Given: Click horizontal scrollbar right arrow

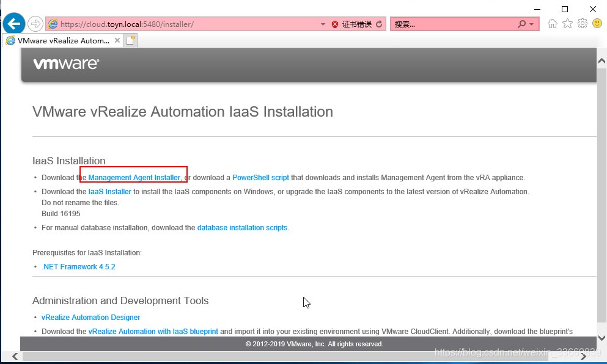Looking at the screenshot, I should 583,356.
